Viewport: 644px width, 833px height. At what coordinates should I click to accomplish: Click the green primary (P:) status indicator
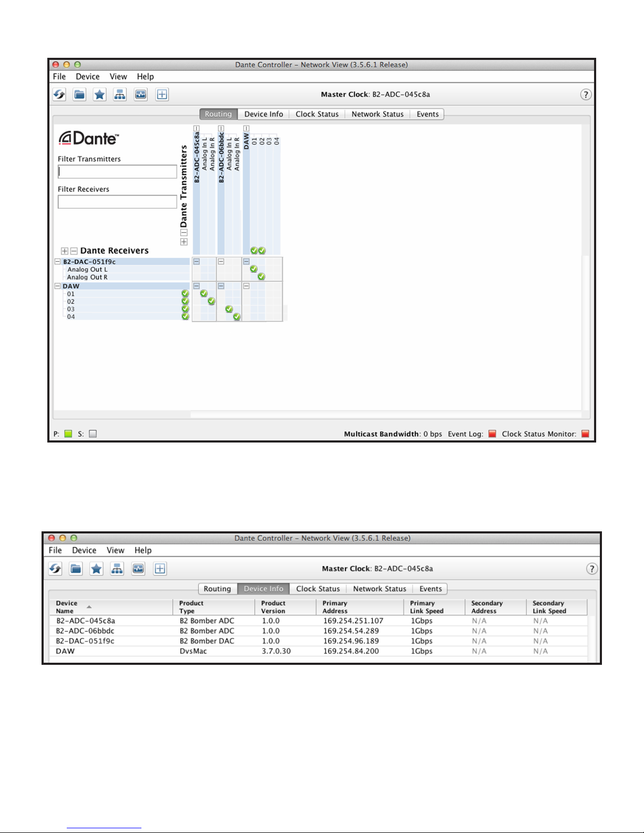point(68,434)
